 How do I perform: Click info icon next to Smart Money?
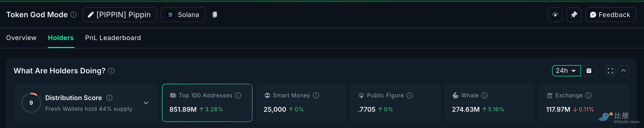pyautogui.click(x=316, y=95)
